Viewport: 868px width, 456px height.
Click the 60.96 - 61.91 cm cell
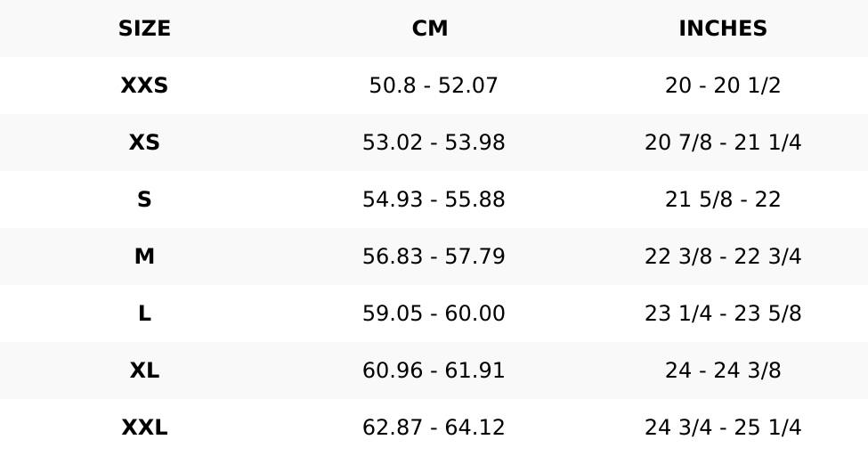pyautogui.click(x=433, y=370)
